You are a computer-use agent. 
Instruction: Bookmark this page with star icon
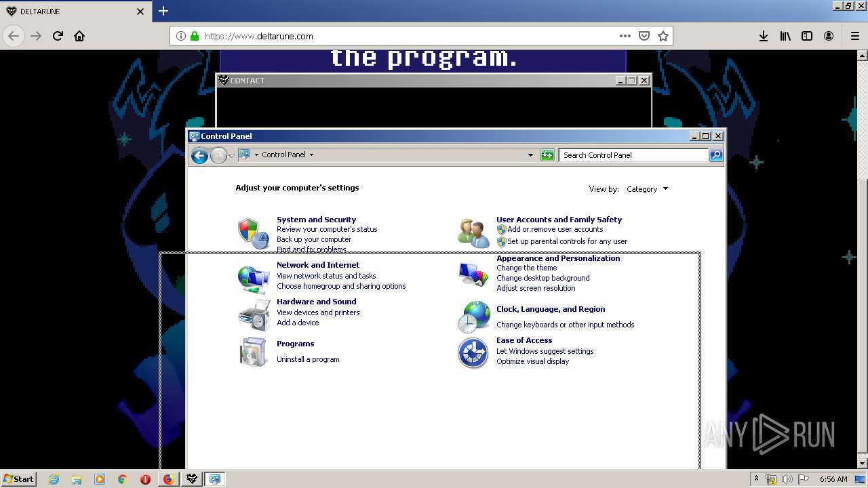[663, 36]
